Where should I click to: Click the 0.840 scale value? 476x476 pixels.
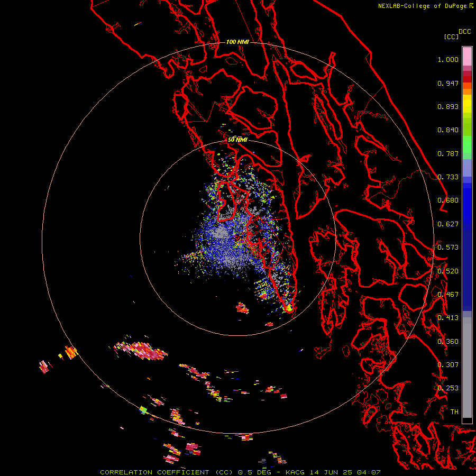448,130
